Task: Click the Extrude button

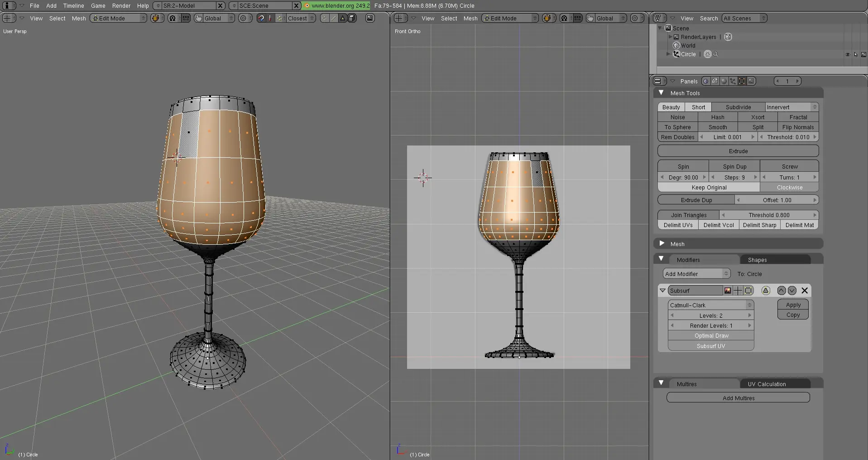Action: [738, 151]
